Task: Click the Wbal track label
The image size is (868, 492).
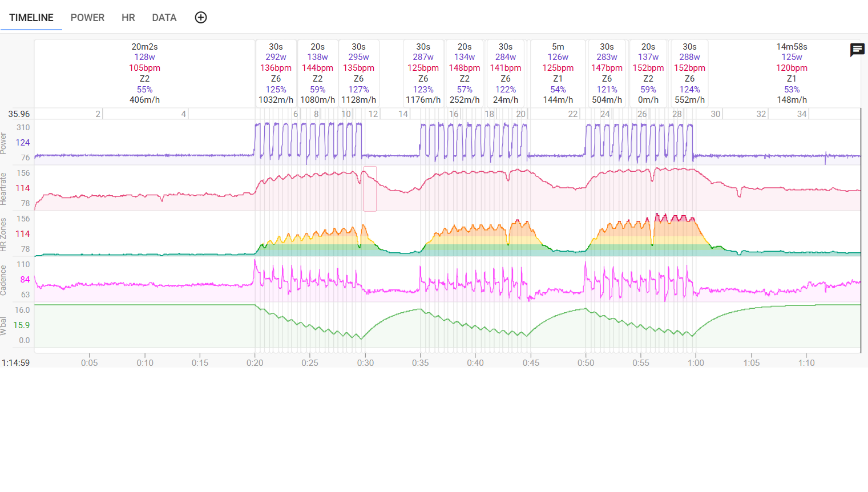Action: pos(3,325)
